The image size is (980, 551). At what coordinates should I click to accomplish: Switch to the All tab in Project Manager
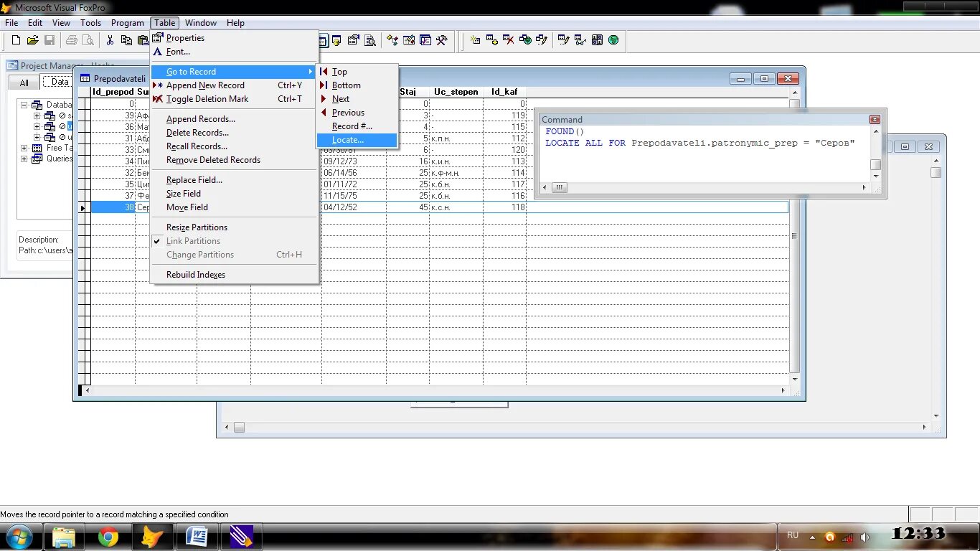coord(24,83)
